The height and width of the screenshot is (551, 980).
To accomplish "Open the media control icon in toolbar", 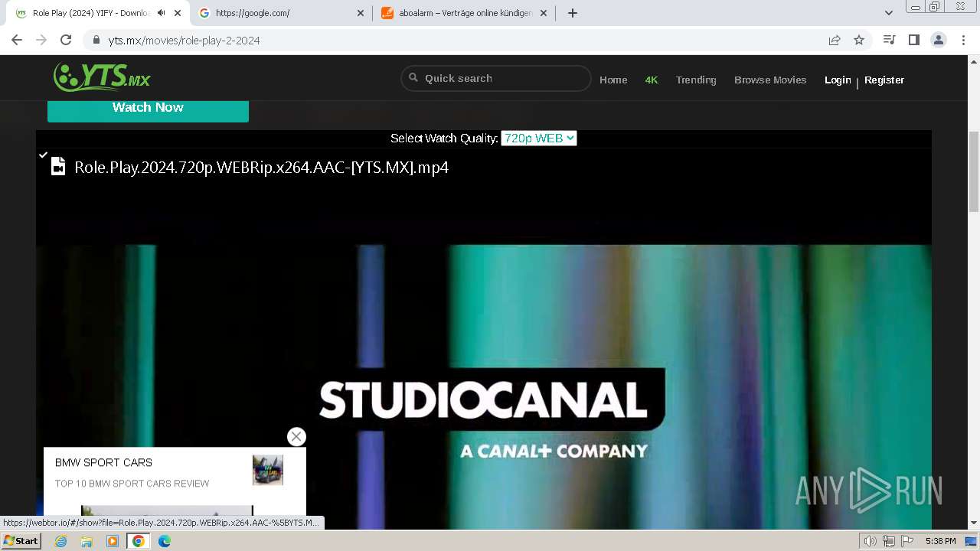I will click(889, 40).
